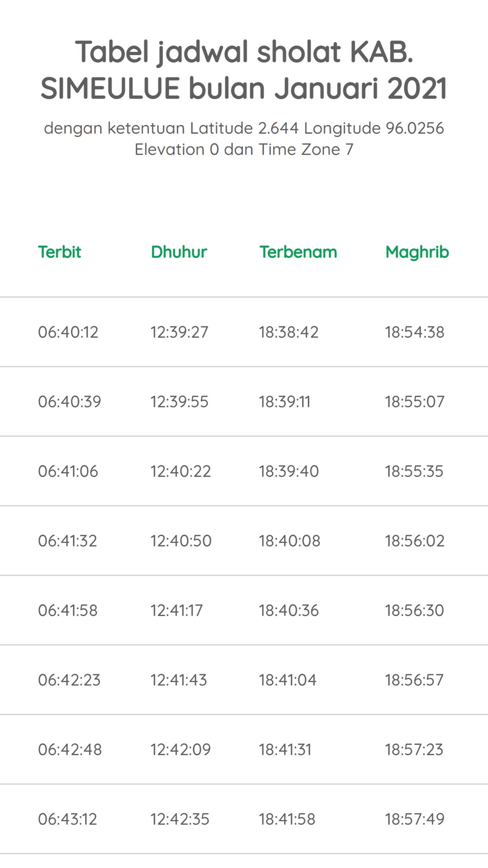
Task: Select Dhuhur cell 12:40:22
Action: (181, 471)
